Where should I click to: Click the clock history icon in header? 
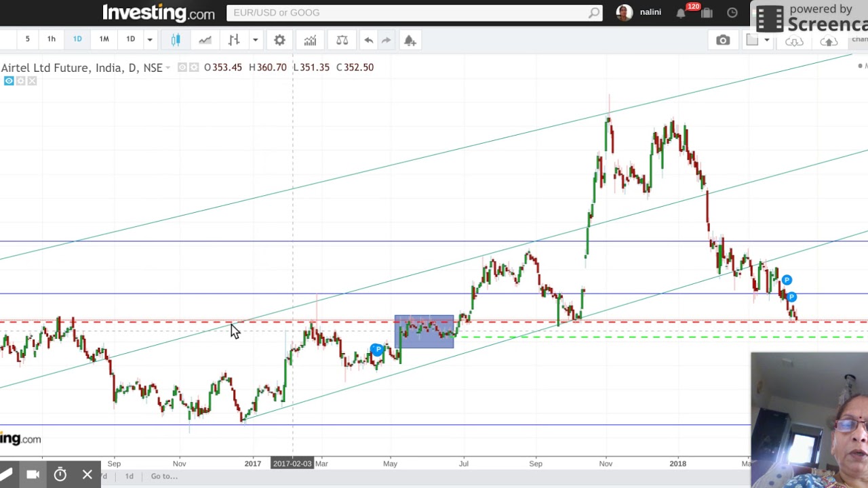pos(732,12)
